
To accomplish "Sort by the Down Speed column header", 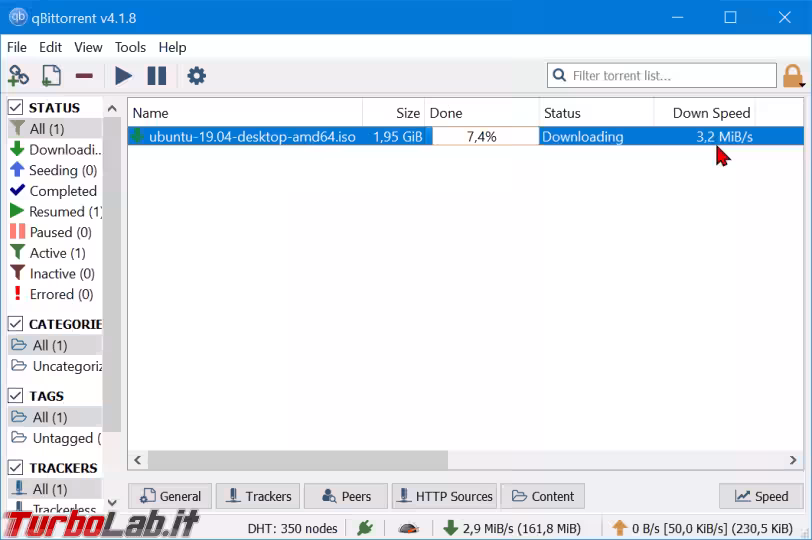I will [705, 113].
